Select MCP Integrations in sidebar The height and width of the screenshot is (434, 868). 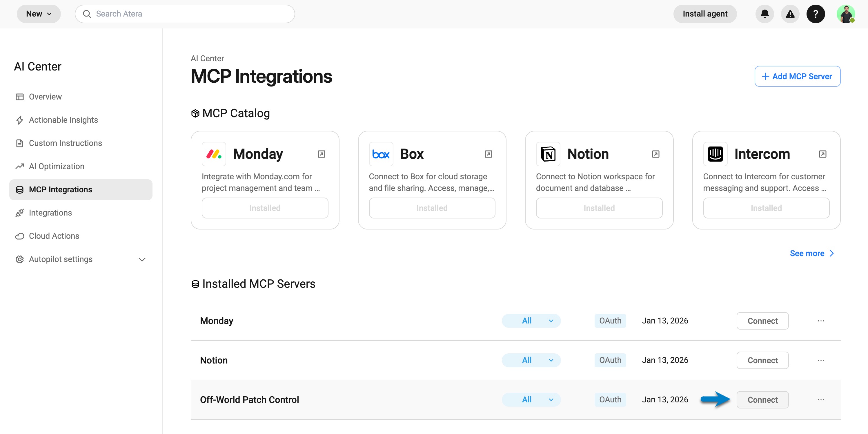pos(81,189)
